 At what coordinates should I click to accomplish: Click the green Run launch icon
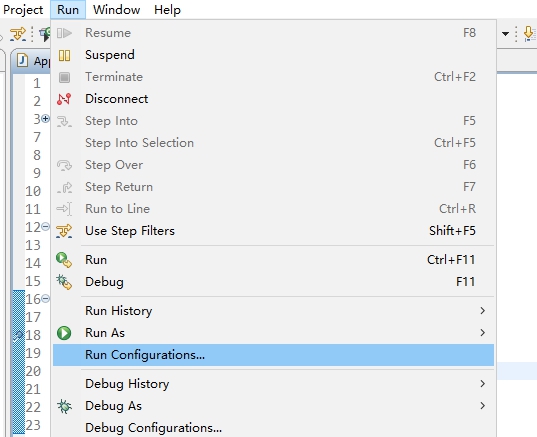(x=64, y=260)
